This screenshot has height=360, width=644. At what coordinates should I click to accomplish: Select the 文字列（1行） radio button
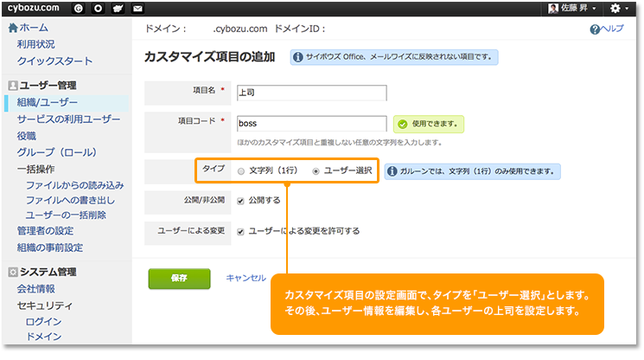[241, 171]
